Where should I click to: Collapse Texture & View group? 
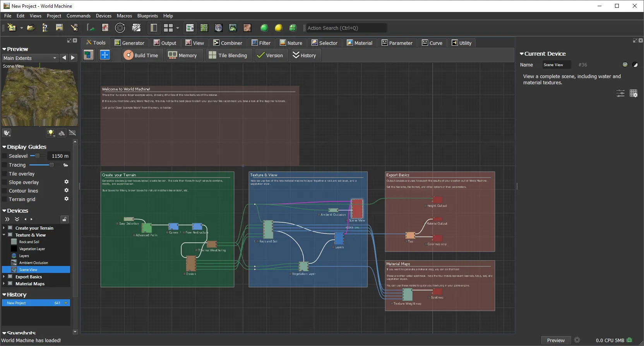(4, 235)
